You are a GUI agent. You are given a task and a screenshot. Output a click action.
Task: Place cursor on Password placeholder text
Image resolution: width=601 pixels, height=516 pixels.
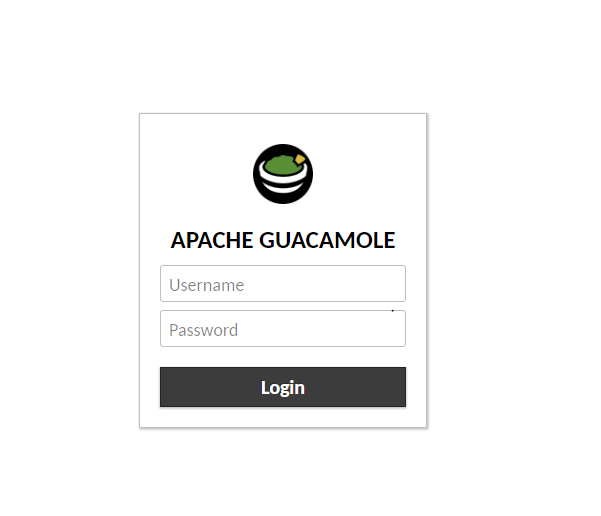(204, 330)
